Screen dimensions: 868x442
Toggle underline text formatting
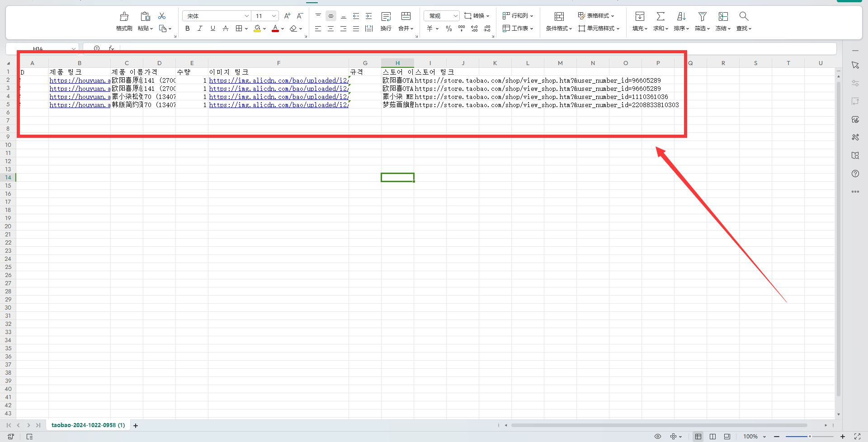tap(212, 28)
